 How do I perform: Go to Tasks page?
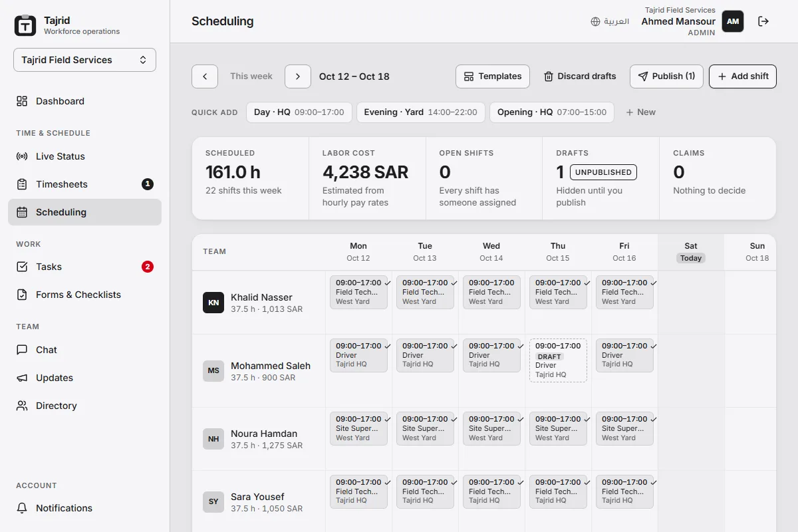pos(84,267)
